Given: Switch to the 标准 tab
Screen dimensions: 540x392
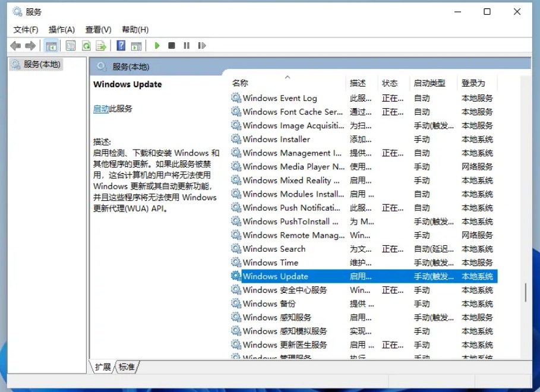Looking at the screenshot, I should click(x=127, y=367).
